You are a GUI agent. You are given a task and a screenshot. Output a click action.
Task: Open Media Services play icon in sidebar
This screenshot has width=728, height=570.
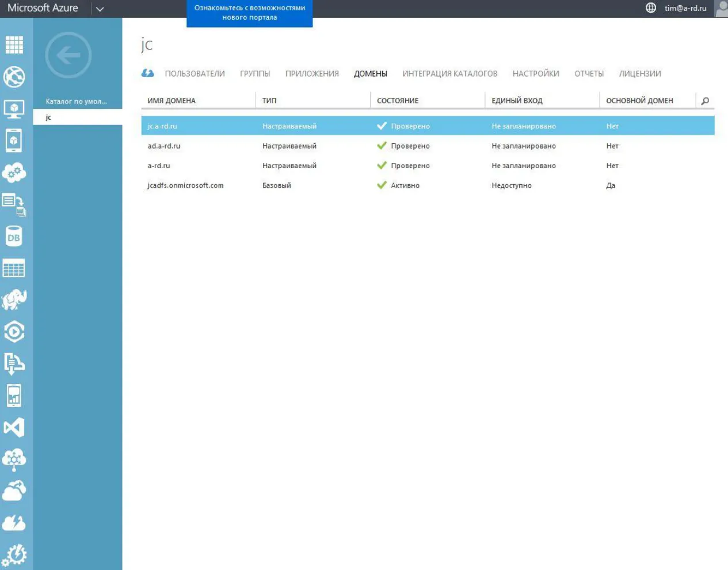tap(14, 332)
